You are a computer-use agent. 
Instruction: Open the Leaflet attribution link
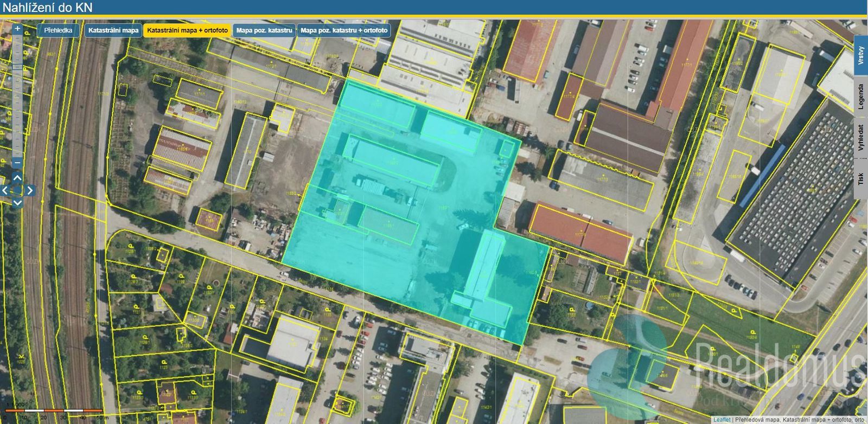pos(722,420)
